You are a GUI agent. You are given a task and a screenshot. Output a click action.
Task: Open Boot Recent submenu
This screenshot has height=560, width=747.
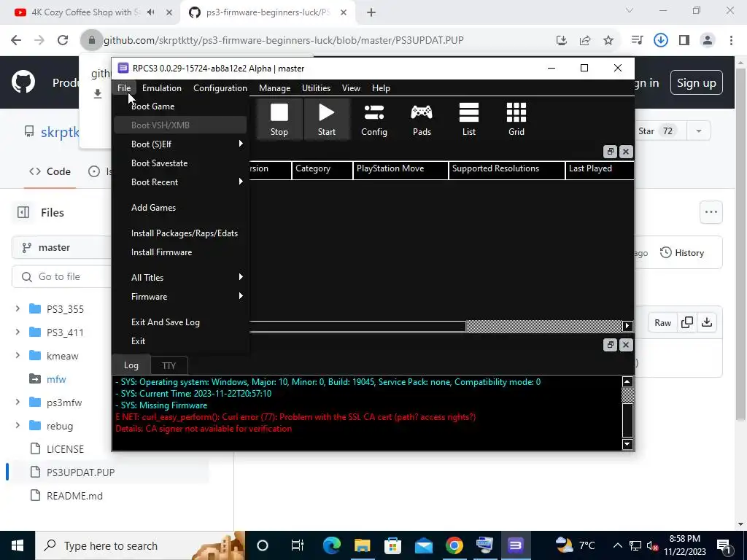click(x=181, y=182)
